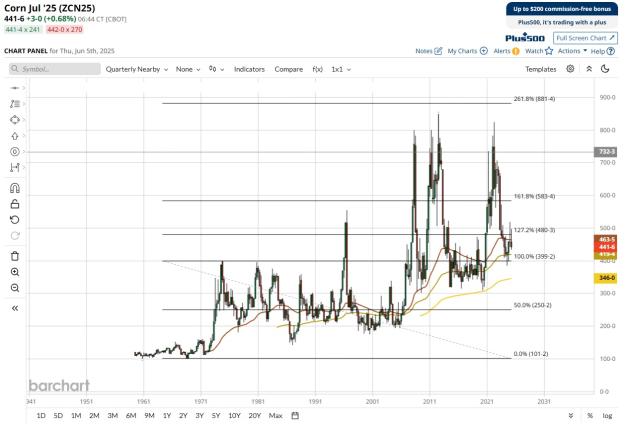Undo the last chart annotation
This screenshot has height=430, width=625.
click(15, 220)
